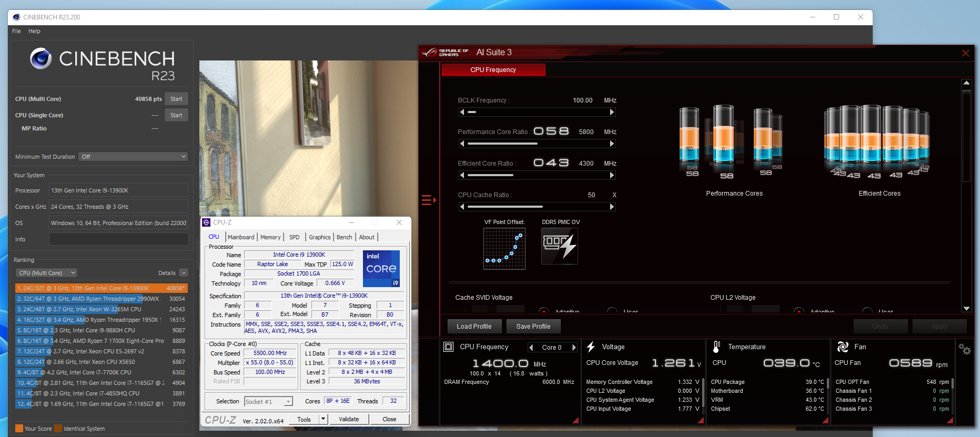Screen dimensions: 980x437
Task: Increase Performance Core Ratio with right arrow
Action: (x=612, y=144)
